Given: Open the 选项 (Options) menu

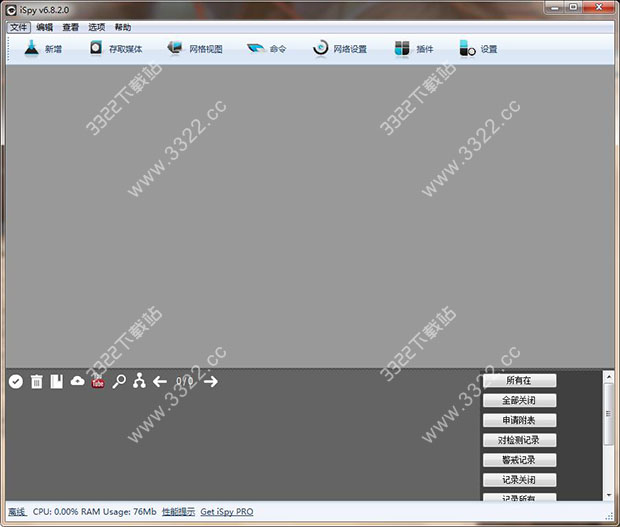Looking at the screenshot, I should coord(96,27).
